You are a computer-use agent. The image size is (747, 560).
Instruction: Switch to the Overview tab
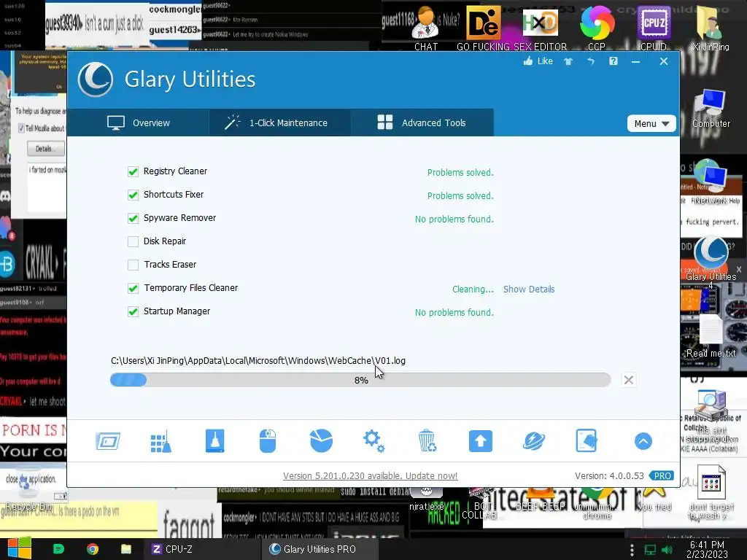point(138,122)
